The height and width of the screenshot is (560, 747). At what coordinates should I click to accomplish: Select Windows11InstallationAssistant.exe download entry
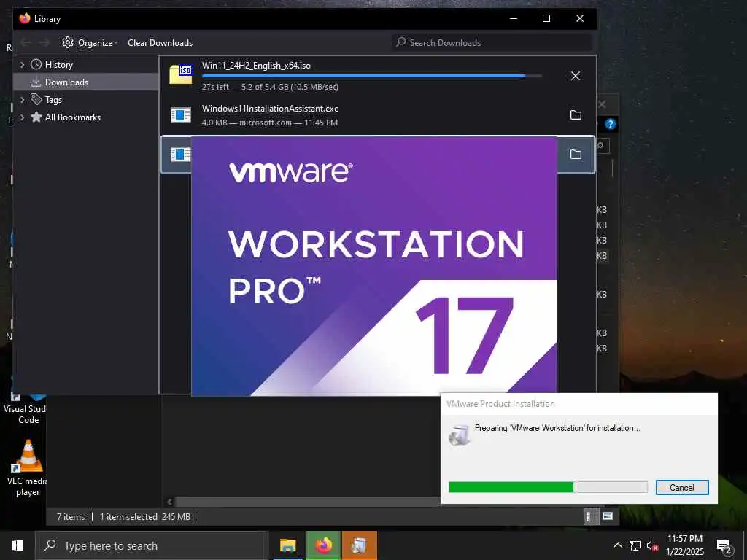[377, 114]
